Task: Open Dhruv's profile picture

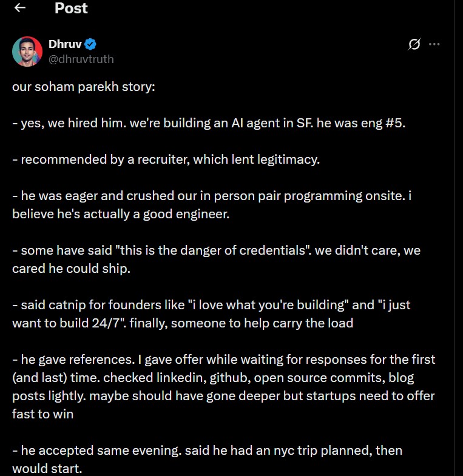Action: point(27,52)
